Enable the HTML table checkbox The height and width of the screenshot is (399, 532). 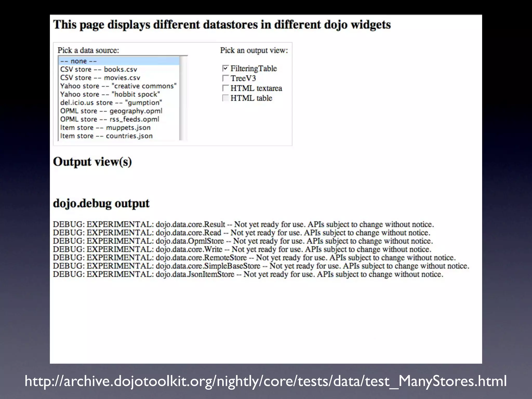click(225, 98)
